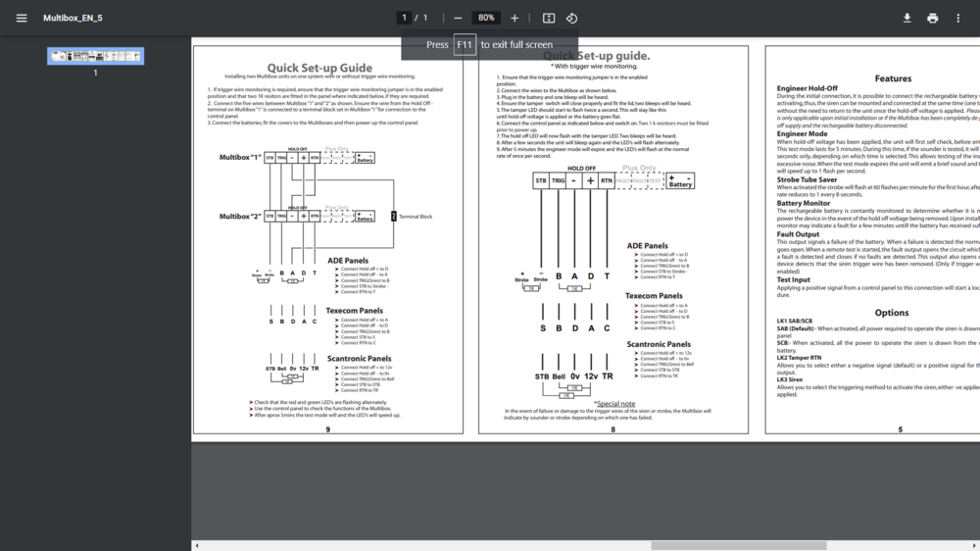Click the F11 key hint in fullscreen notice
980x551 pixels.
point(465,45)
